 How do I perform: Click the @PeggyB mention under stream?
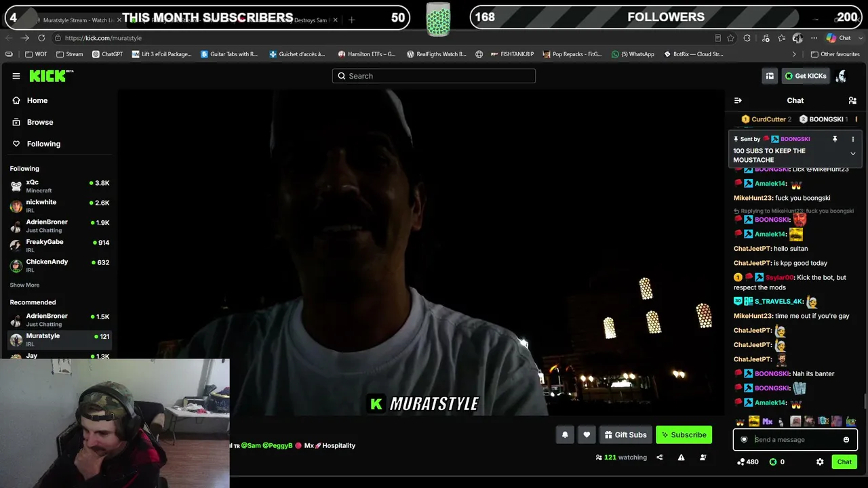click(x=277, y=446)
